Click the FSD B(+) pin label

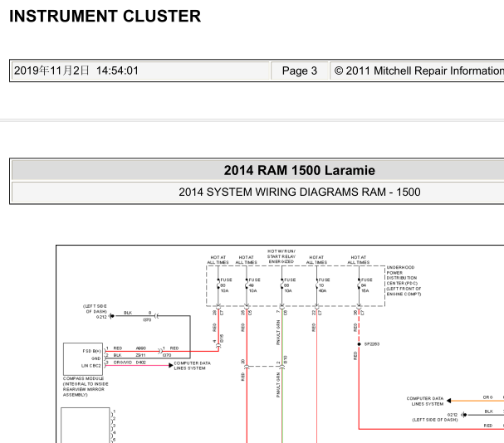pyautogui.click(x=91, y=351)
